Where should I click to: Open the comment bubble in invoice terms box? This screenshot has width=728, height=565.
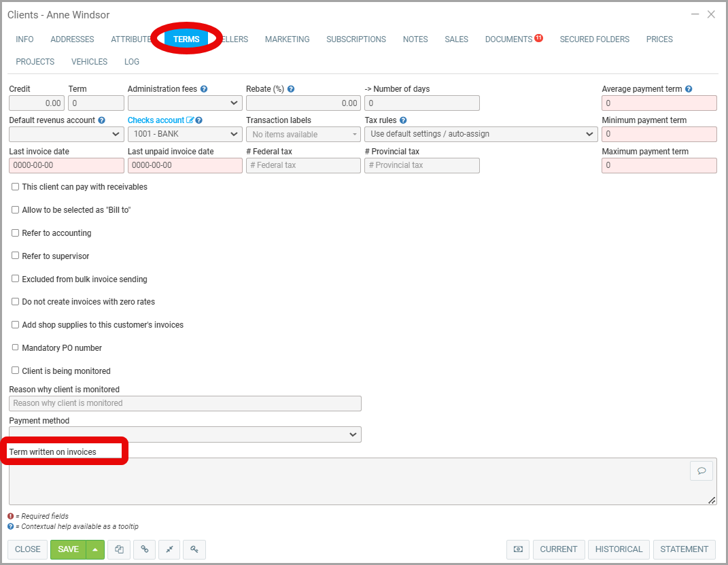(701, 470)
